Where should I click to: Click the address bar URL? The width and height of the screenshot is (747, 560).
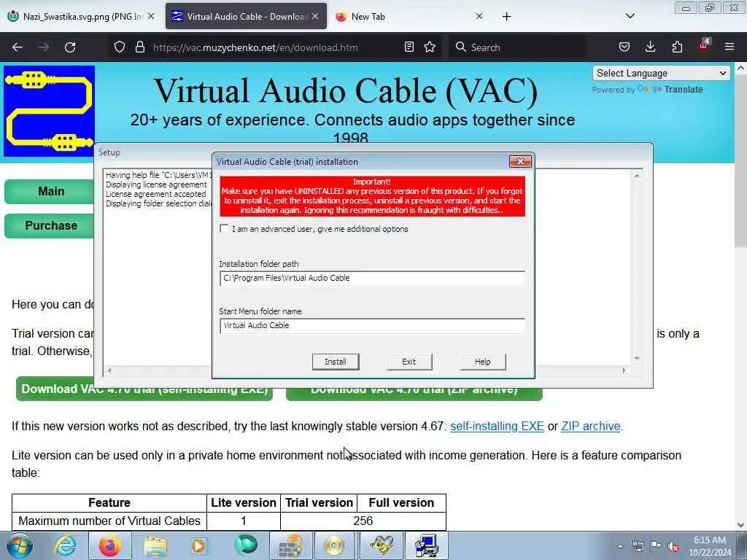pyautogui.click(x=255, y=47)
